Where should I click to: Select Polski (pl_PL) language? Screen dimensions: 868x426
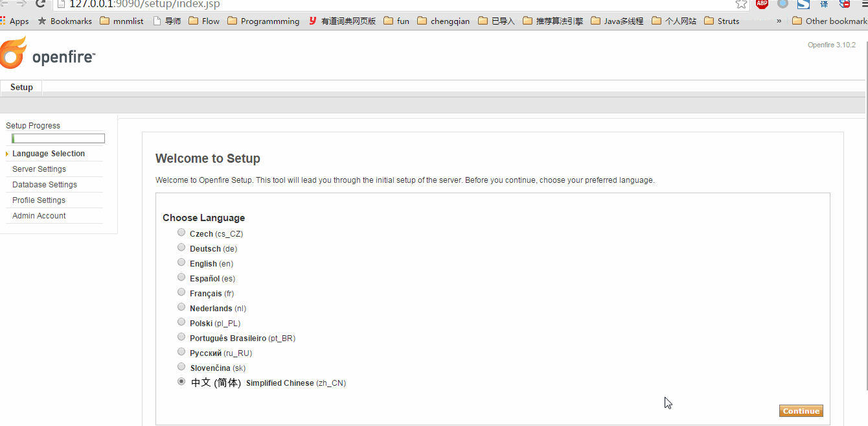tap(181, 322)
